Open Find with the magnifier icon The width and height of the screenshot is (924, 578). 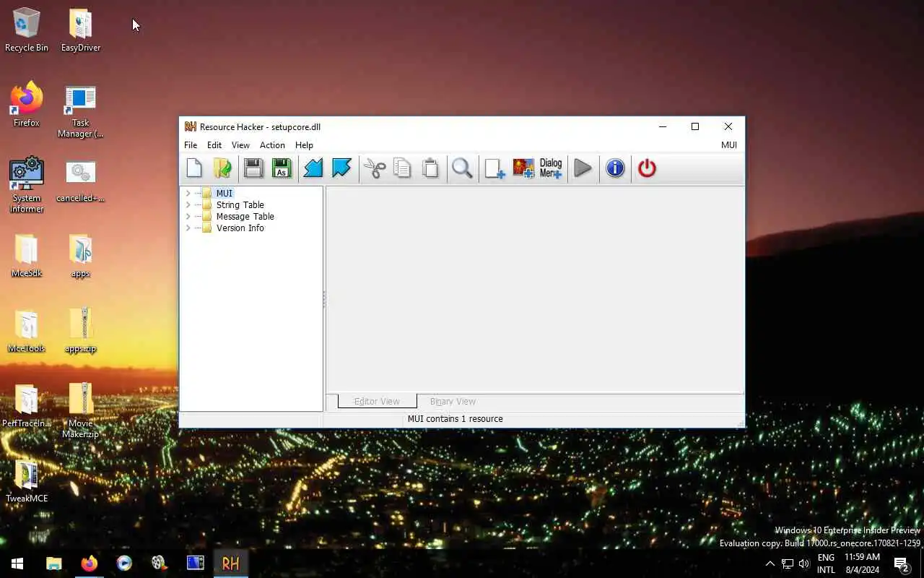click(462, 168)
